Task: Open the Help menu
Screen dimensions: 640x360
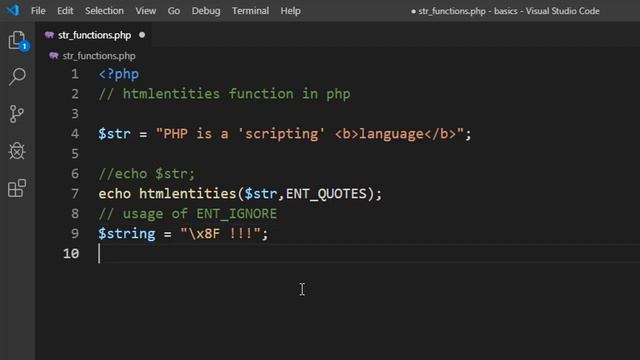Action: point(291,11)
